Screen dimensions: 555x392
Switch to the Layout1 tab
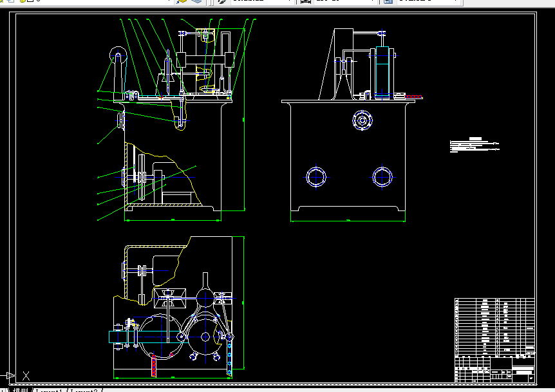[49, 390]
